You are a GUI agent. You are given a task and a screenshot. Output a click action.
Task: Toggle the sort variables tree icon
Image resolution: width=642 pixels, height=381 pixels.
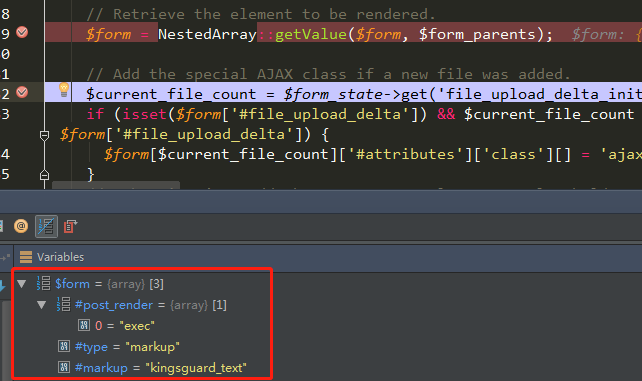point(46,226)
